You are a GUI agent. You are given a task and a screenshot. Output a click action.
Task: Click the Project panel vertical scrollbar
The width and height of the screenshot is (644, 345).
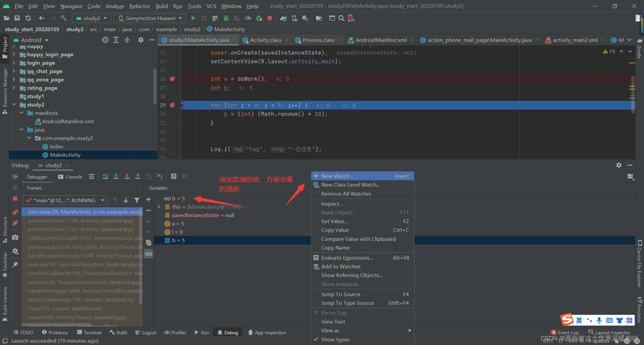click(x=155, y=86)
